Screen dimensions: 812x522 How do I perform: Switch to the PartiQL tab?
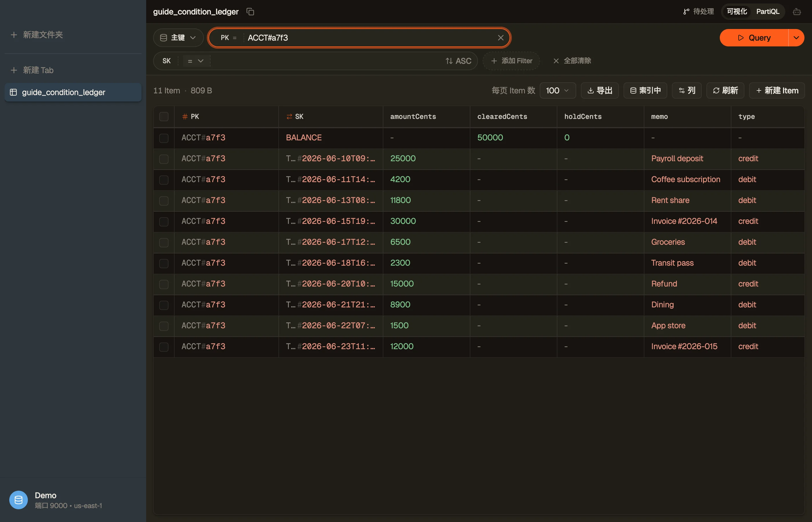[768, 12]
